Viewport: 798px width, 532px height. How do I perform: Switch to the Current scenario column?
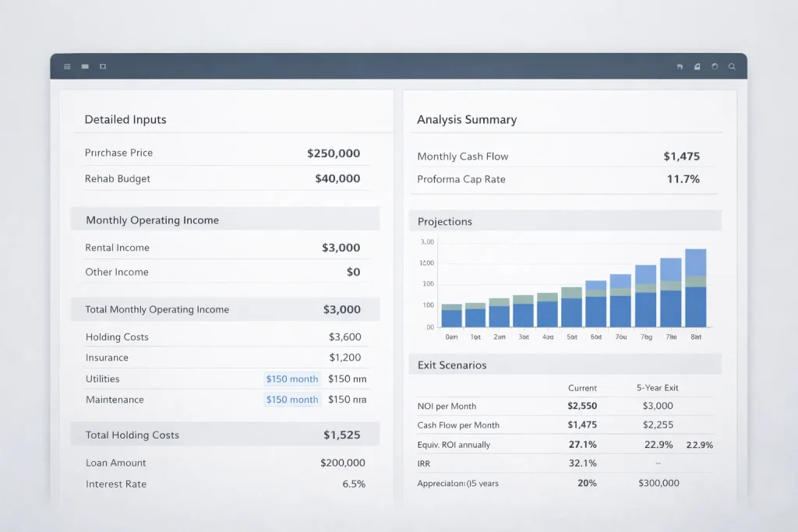582,388
